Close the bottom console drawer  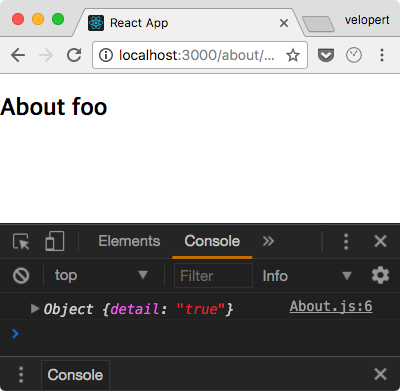(x=380, y=374)
